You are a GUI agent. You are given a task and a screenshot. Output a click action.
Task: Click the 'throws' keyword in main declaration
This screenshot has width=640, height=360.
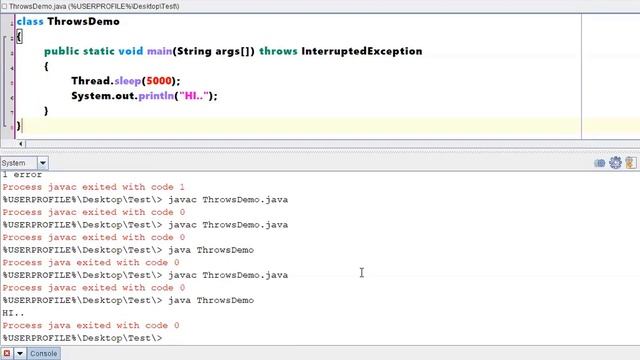click(x=278, y=51)
